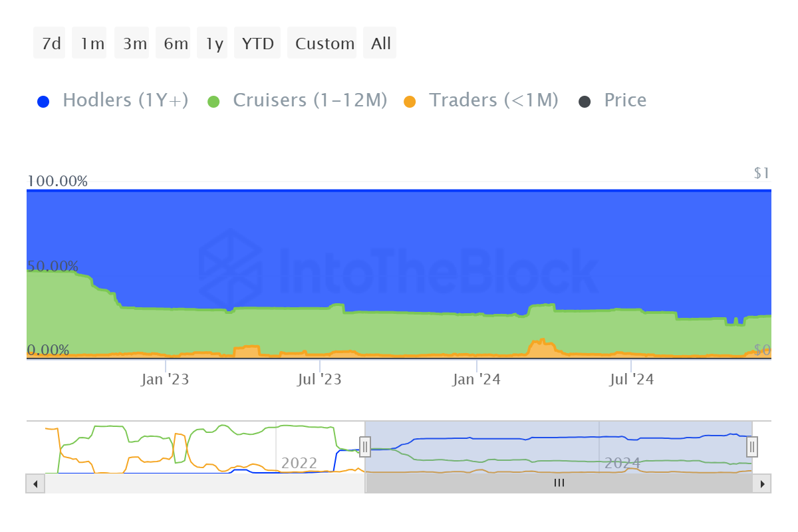The height and width of the screenshot is (532, 798).
Task: Click the scrollbar left arrow
Action: coord(35,483)
